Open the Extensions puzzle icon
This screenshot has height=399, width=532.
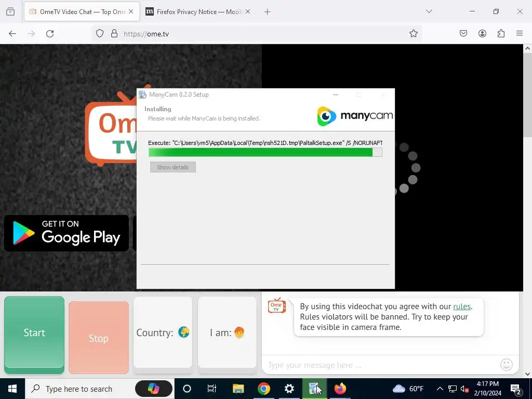click(501, 33)
